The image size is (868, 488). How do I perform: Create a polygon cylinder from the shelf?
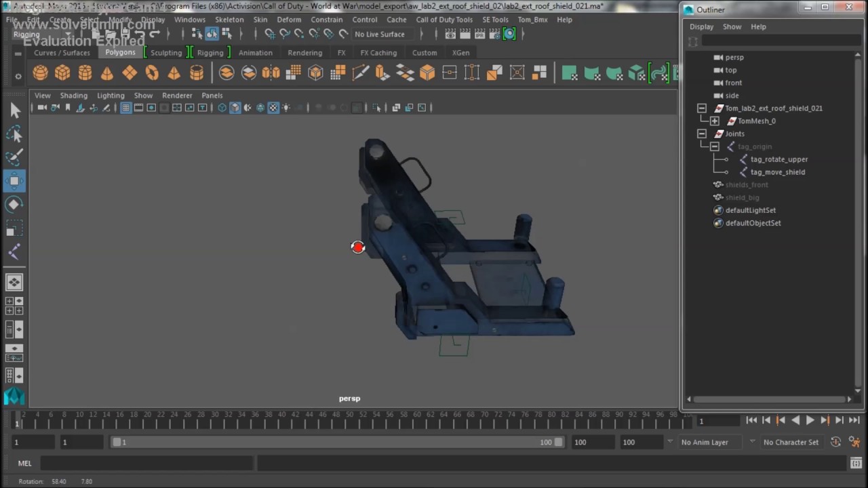tap(85, 73)
